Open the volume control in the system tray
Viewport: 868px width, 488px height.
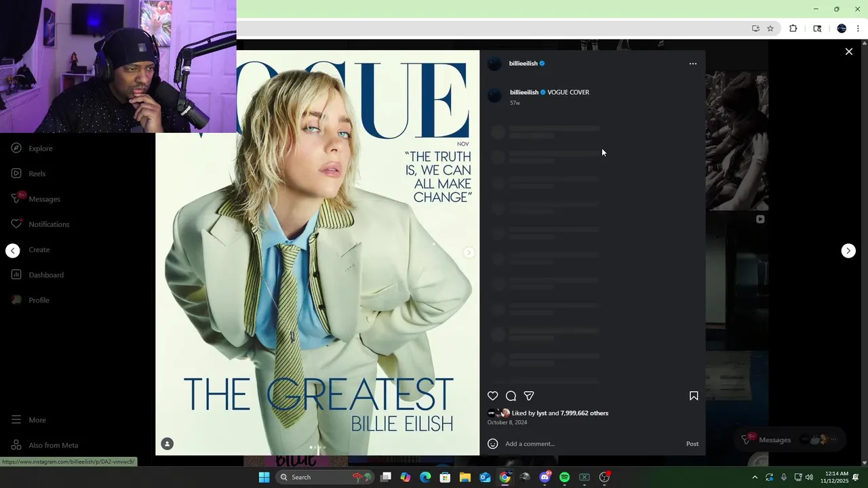pos(809,477)
